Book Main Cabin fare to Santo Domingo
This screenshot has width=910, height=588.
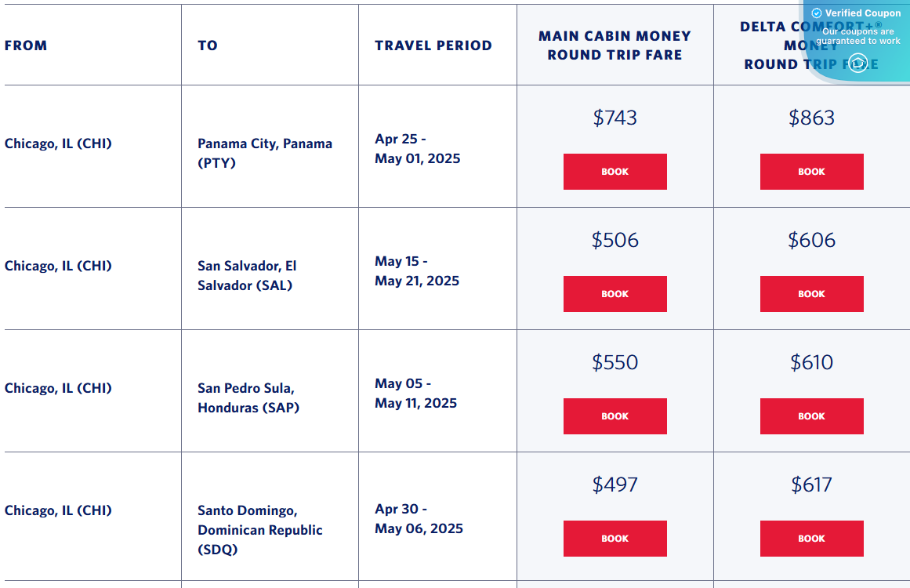(615, 538)
